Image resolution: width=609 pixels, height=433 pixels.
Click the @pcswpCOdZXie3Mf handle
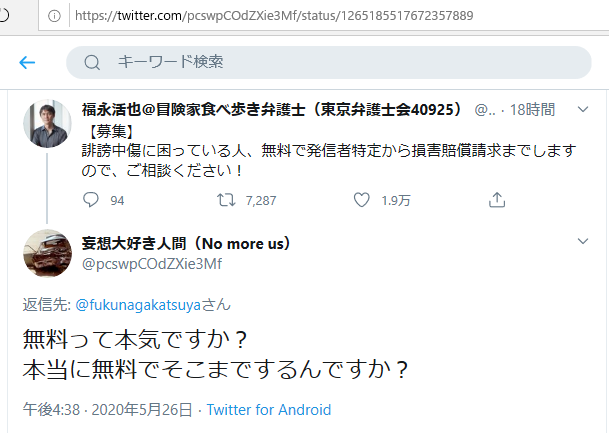151,263
